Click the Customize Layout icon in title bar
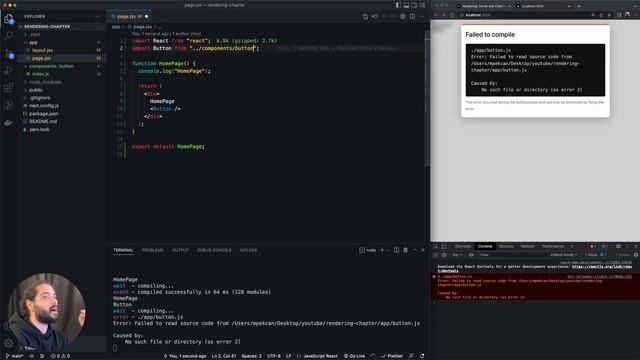This screenshot has height=360, width=640. pyautogui.click(x=422, y=5)
